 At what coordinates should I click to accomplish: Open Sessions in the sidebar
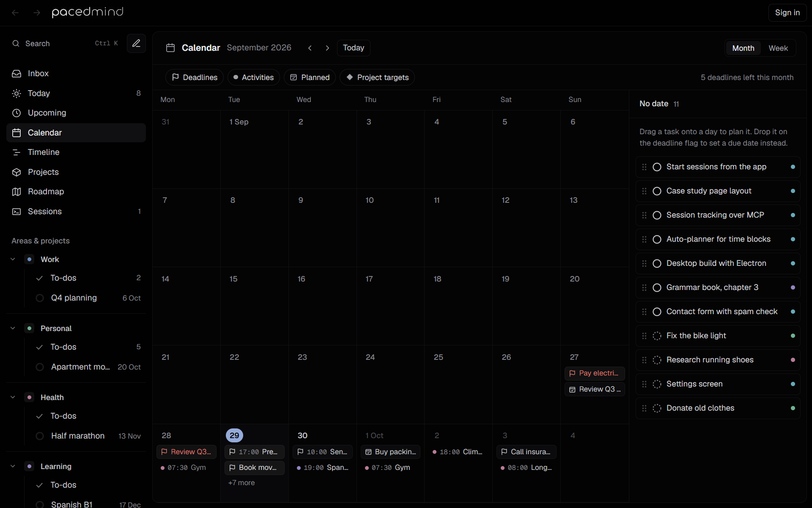tap(76, 212)
